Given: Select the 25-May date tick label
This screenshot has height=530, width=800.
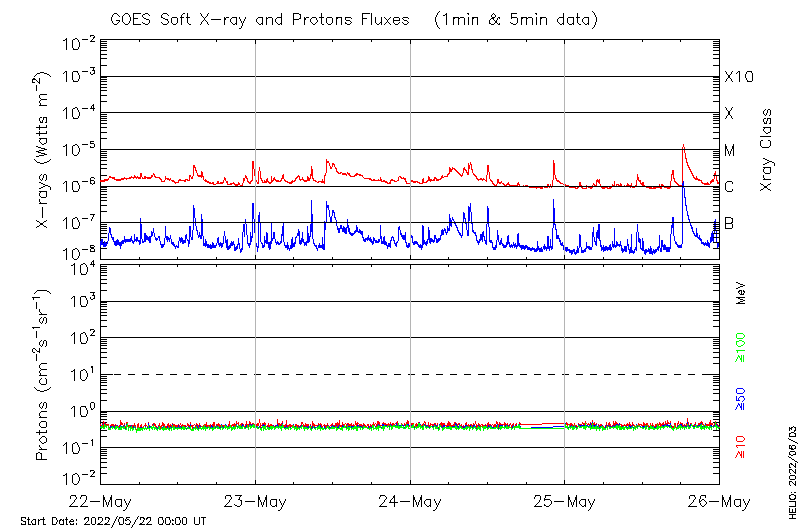Looking at the screenshot, I should point(564,502).
